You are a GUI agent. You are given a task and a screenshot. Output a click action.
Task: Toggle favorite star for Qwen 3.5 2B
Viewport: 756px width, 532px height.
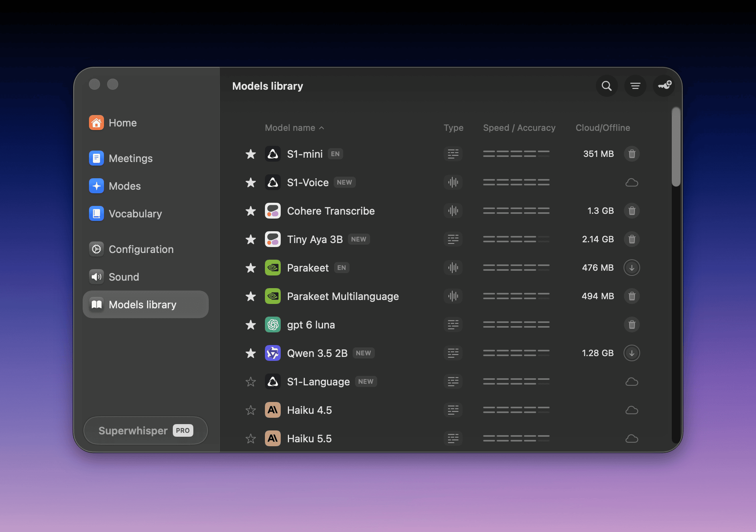(x=251, y=353)
